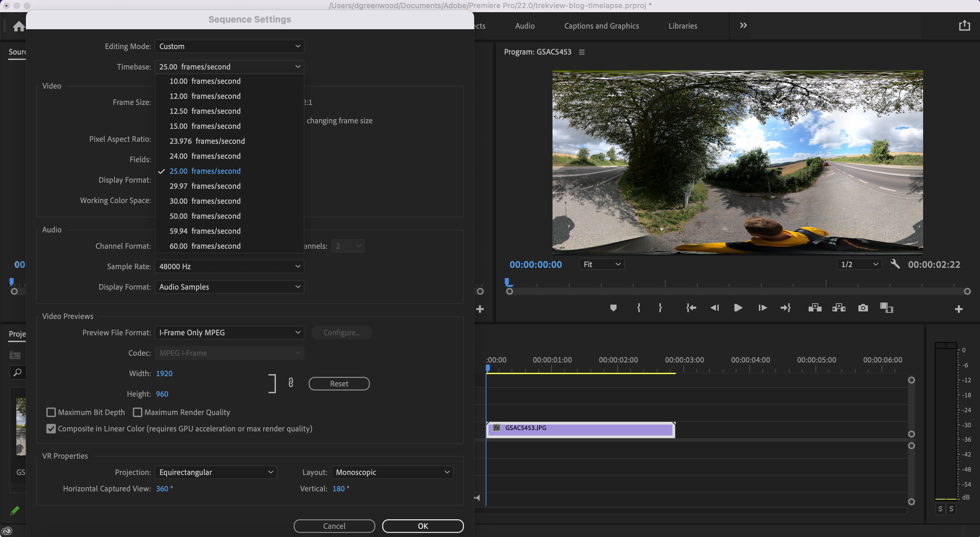This screenshot has height=537, width=980.
Task: Click the OK button to confirm settings
Action: 423,526
